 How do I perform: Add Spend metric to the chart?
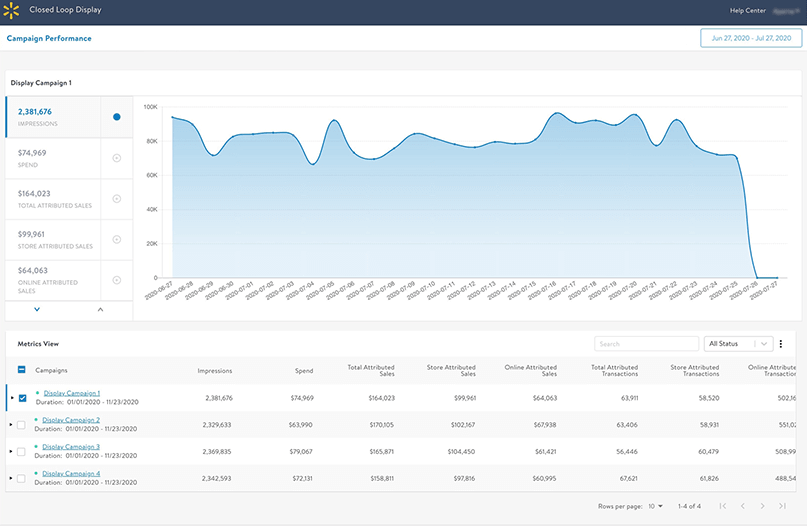[x=117, y=158]
